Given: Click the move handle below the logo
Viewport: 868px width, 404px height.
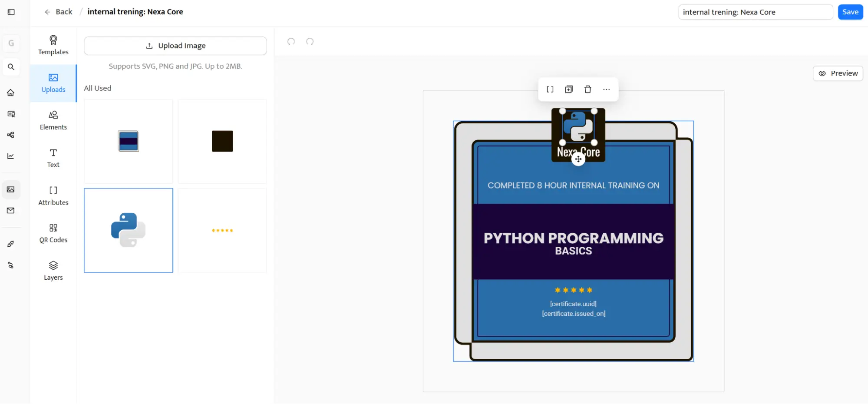Looking at the screenshot, I should tap(578, 159).
